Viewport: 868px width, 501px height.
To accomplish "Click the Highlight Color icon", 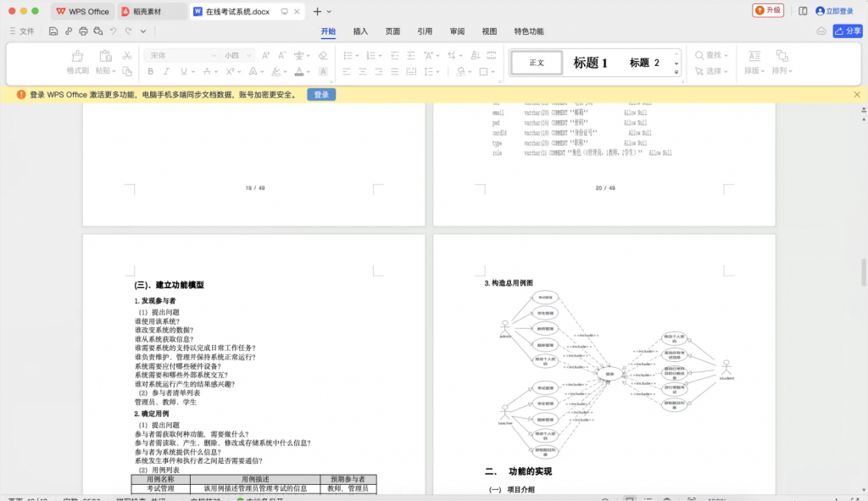I will click(276, 71).
